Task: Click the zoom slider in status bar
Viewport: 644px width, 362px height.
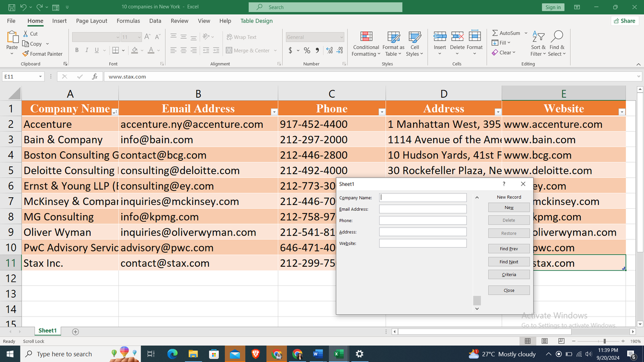Action: (605, 341)
